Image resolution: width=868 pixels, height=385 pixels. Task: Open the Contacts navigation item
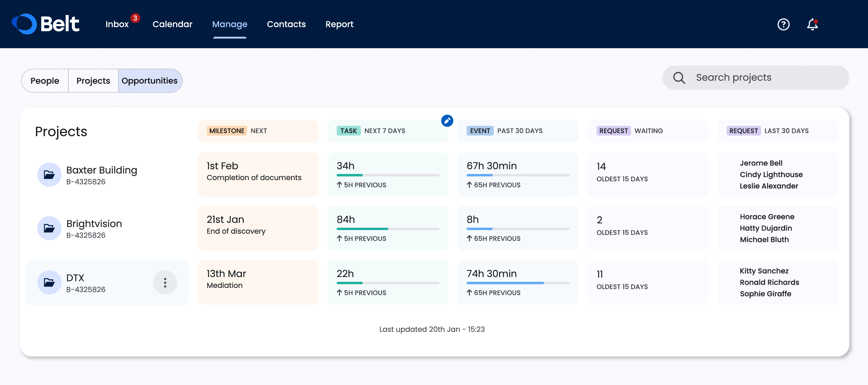(x=286, y=24)
